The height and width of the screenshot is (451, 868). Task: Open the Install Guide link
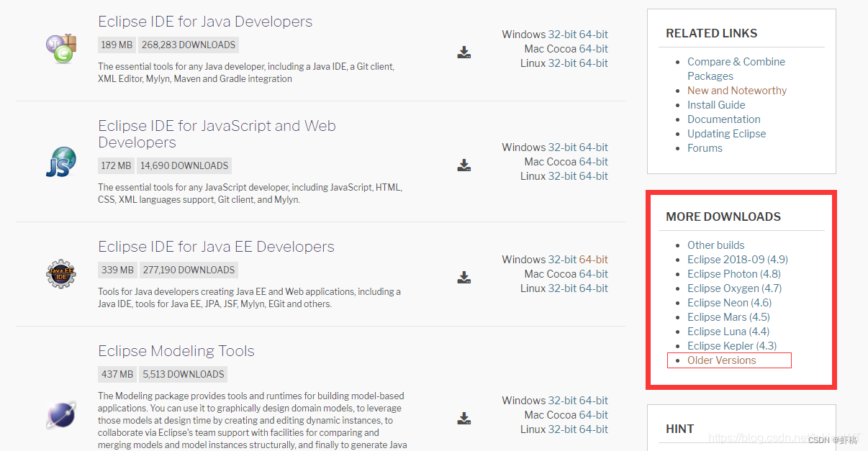tap(716, 105)
